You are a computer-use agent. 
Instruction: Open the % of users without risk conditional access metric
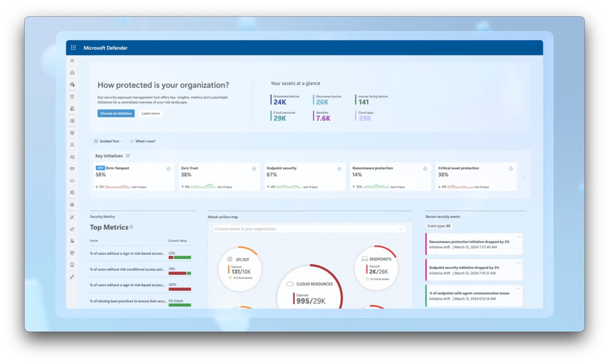[x=127, y=269]
